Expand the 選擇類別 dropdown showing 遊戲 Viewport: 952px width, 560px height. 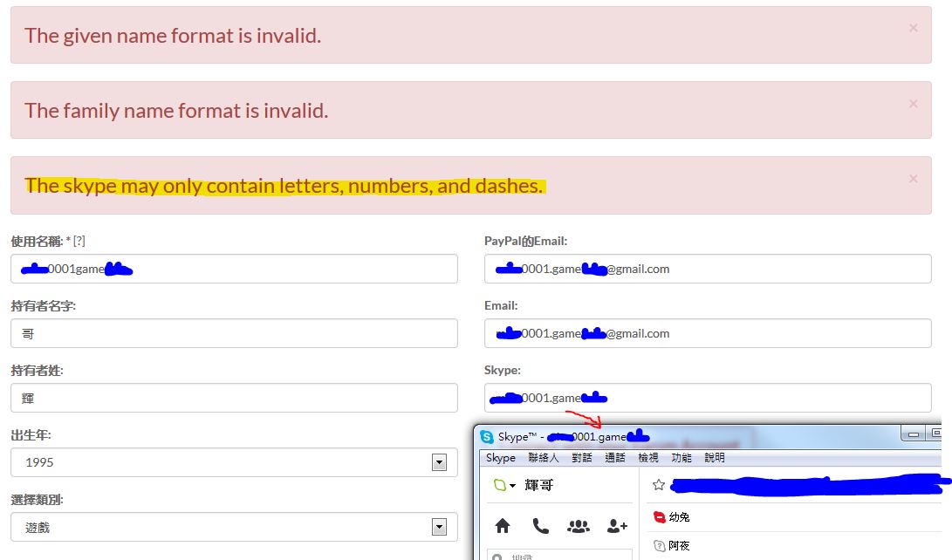tap(440, 527)
